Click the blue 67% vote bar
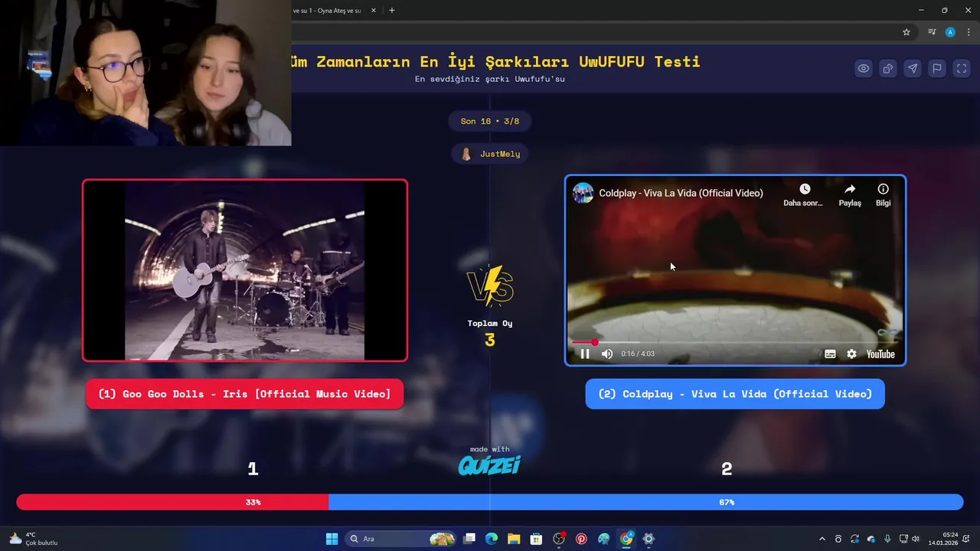Viewport: 980px width, 551px height. pyautogui.click(x=645, y=502)
